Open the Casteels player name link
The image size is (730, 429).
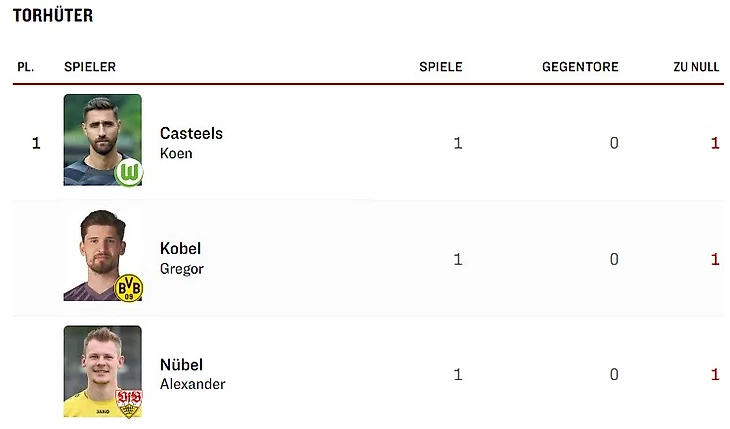(191, 133)
